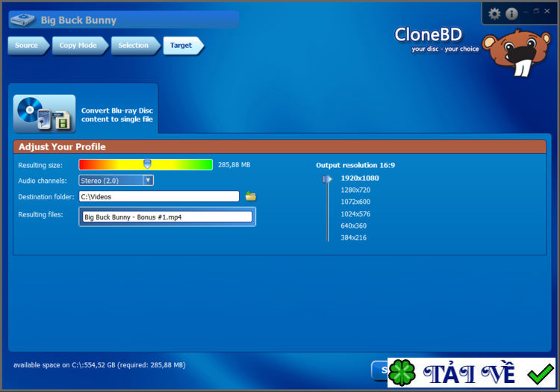
Task: Choose 640x360 output resolution
Action: (354, 225)
